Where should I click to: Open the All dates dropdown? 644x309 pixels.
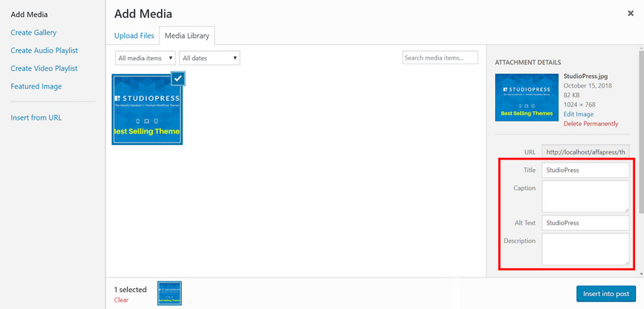pos(209,58)
